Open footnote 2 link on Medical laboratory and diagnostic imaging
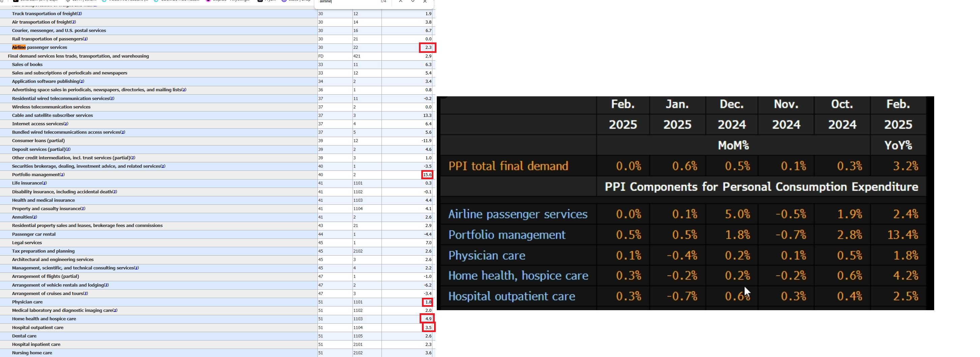This screenshot has width=980, height=357. (x=115, y=311)
